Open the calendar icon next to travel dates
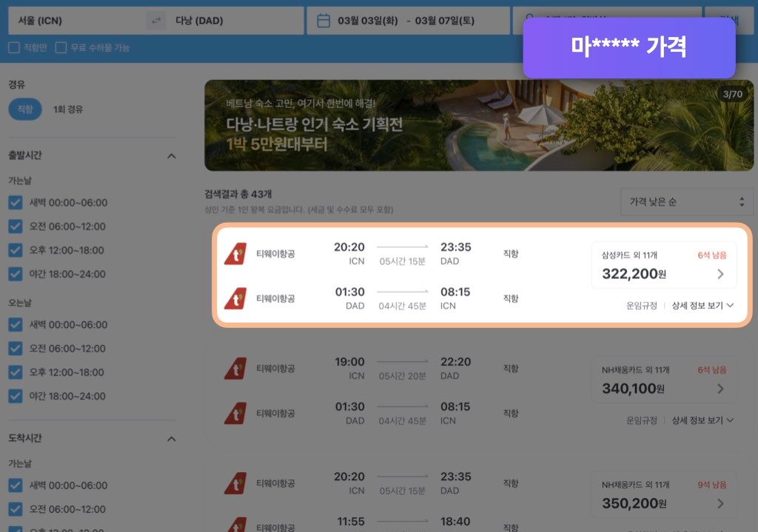Viewport: 758px width, 532px height. coord(323,20)
